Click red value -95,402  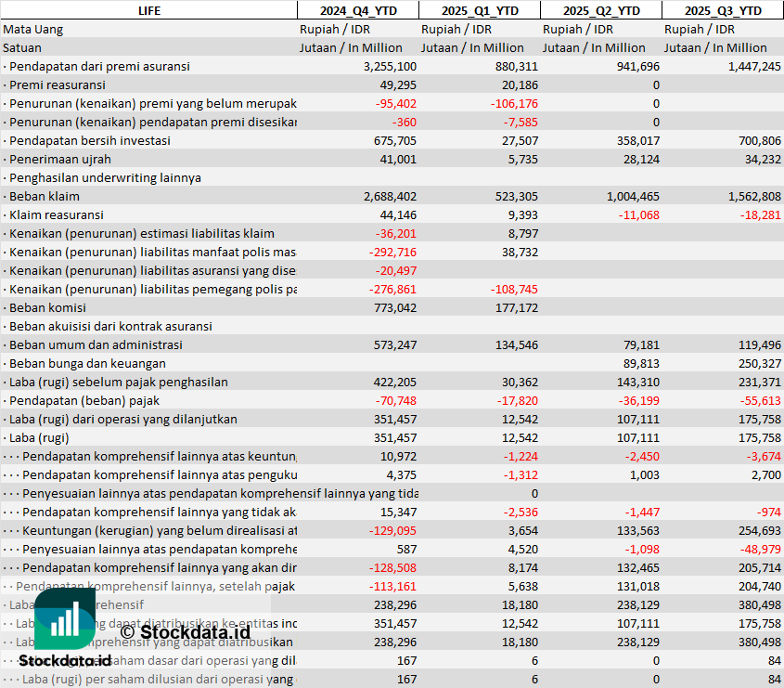point(396,104)
